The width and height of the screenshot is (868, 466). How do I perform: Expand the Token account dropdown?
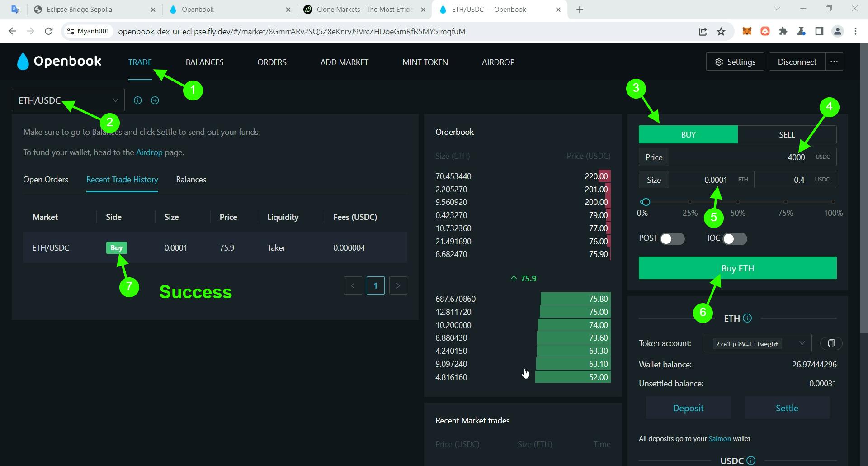tap(758, 343)
